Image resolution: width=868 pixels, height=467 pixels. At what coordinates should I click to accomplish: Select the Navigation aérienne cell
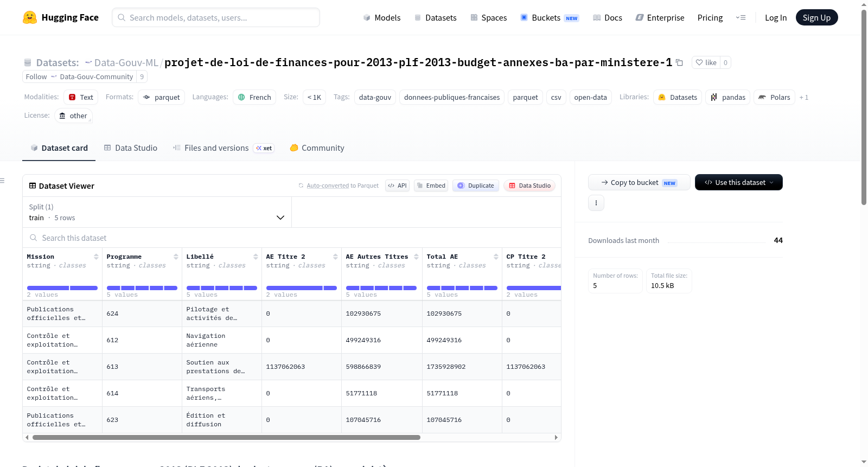(222, 340)
